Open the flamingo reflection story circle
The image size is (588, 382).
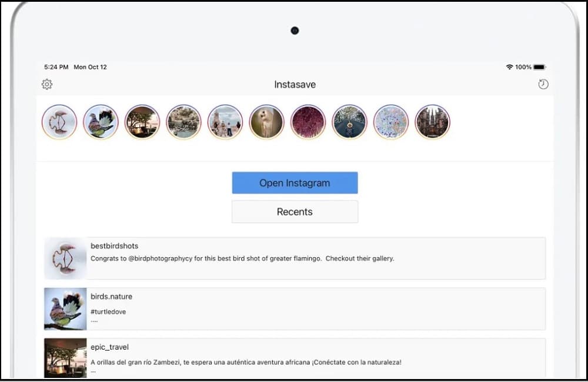coord(59,122)
